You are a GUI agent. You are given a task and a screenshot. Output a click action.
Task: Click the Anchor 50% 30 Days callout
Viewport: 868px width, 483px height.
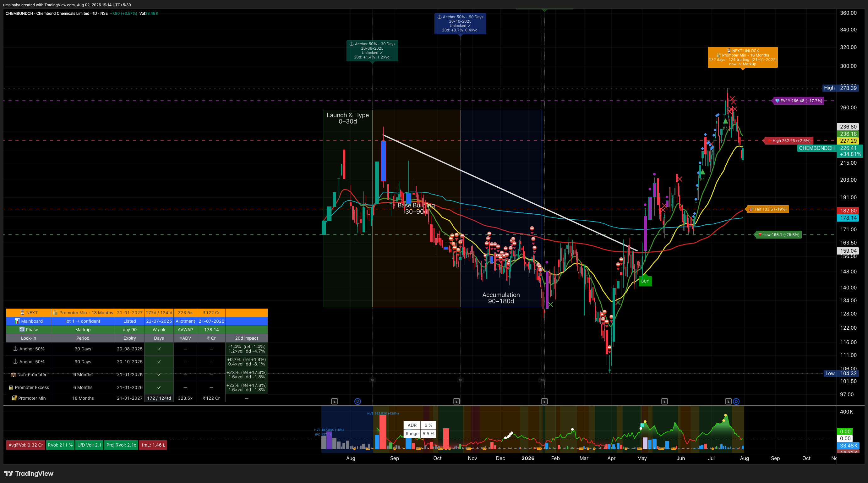pos(372,51)
